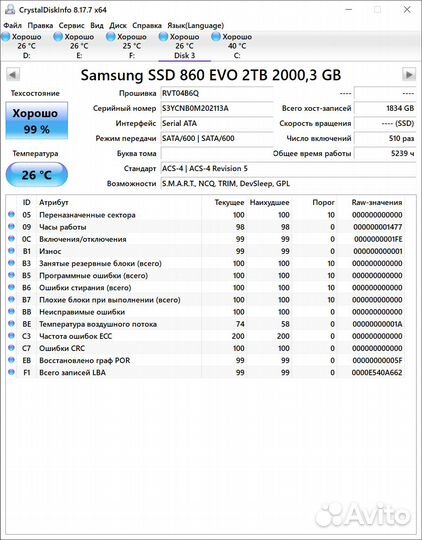Viewport: 422px width, 540px height.
Task: Click the Хорошо 99 % health status button
Action: [x=37, y=121]
